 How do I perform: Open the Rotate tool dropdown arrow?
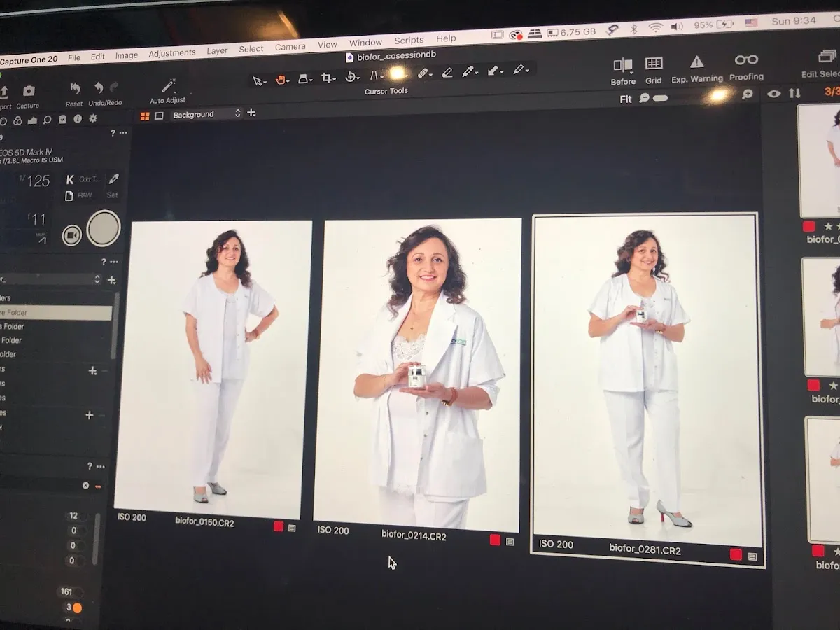(358, 78)
